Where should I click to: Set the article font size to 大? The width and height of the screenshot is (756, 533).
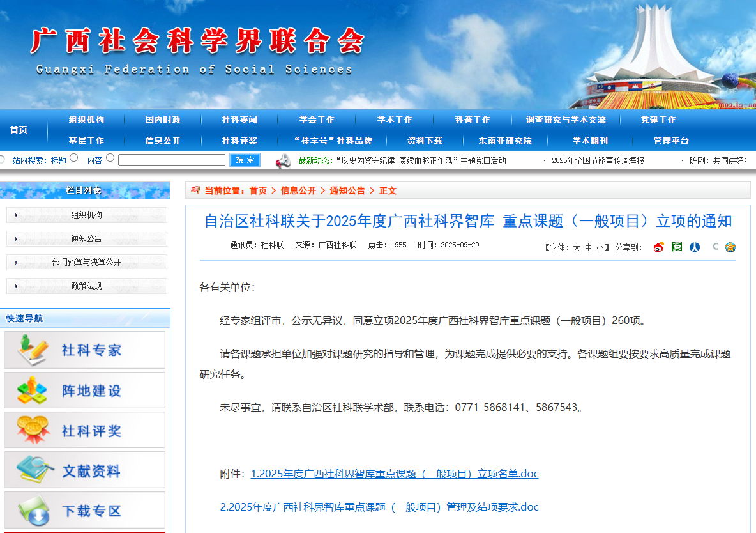(576, 247)
